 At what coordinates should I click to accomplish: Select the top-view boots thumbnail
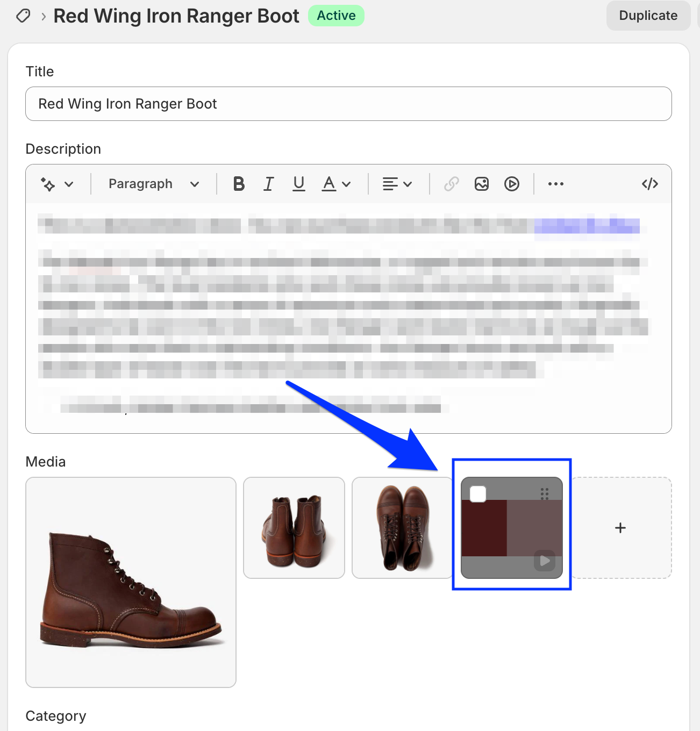(x=402, y=528)
